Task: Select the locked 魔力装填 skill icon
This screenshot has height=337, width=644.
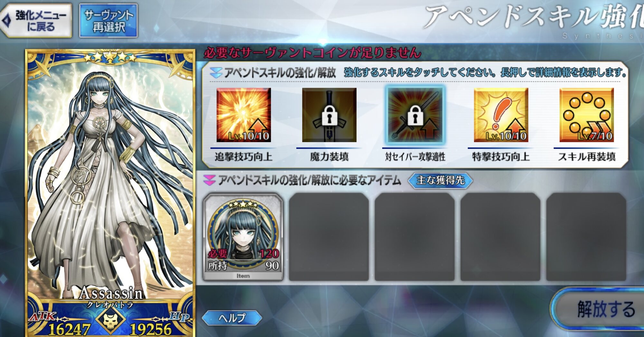Action: 329,115
